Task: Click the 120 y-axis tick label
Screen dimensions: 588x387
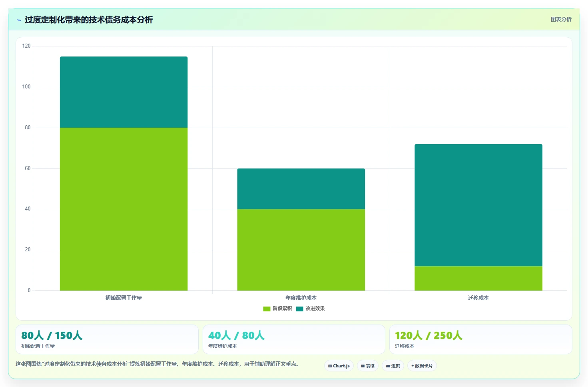Action: coord(26,46)
